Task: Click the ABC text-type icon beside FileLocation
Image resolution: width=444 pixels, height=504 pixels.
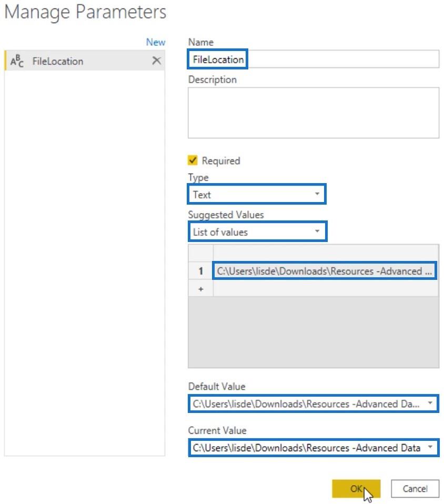Action: [x=17, y=62]
